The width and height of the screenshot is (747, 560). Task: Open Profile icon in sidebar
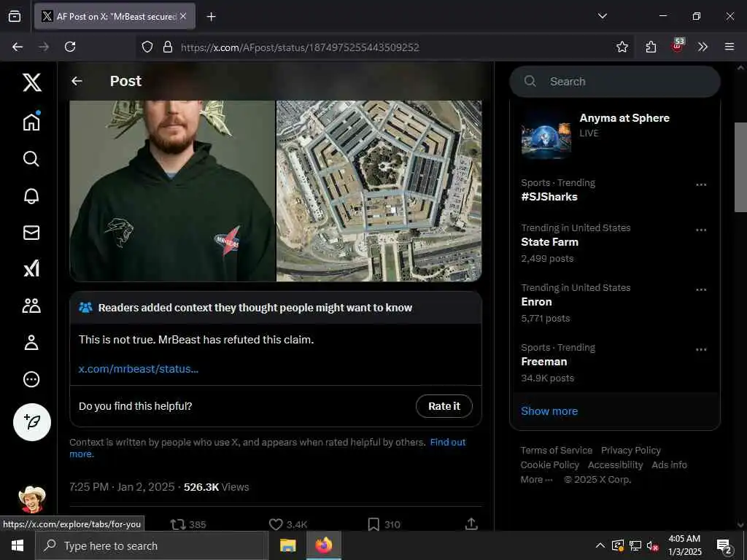[31, 343]
